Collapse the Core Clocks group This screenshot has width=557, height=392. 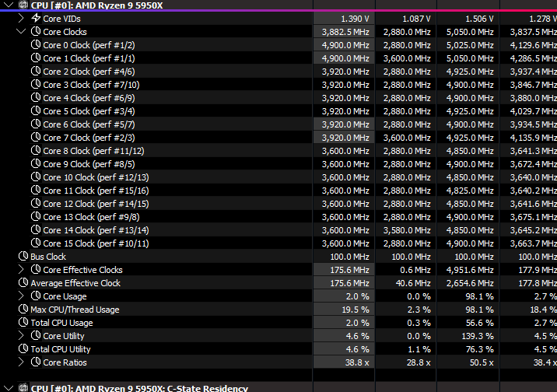(x=21, y=31)
